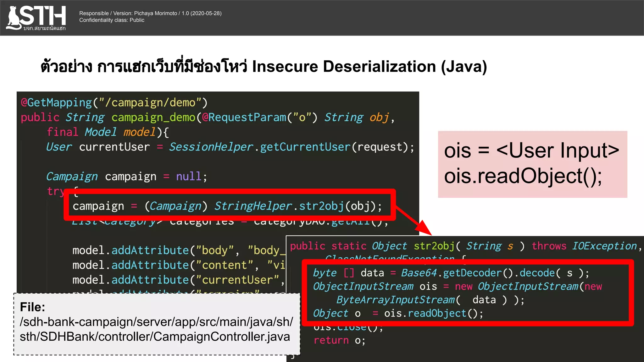Click 'ois = <User Input>' text in pink box
Image resolution: width=644 pixels, height=362 pixels.
531,151
